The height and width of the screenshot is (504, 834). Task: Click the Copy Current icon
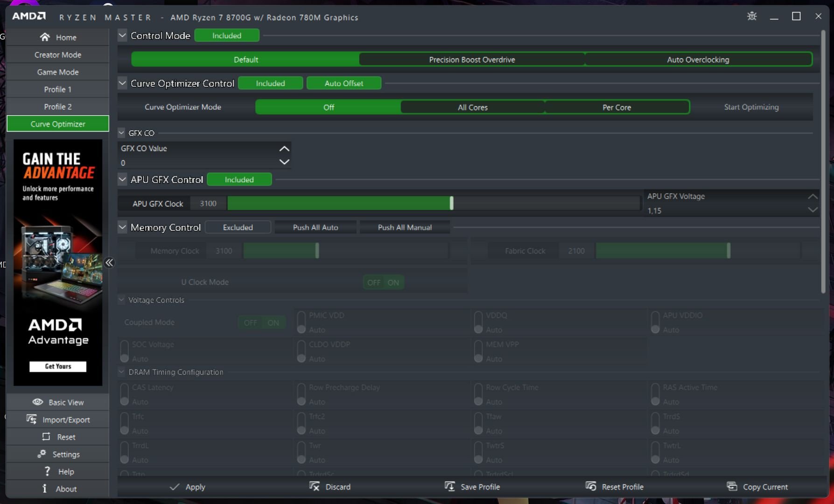click(732, 486)
